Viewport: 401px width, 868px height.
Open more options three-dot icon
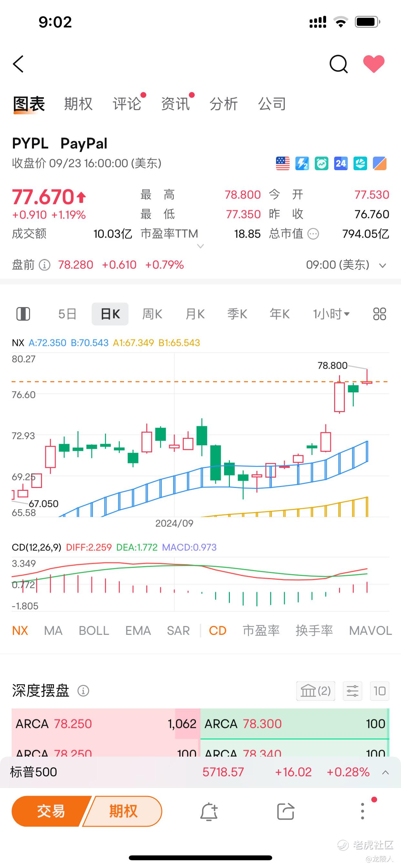(x=363, y=811)
